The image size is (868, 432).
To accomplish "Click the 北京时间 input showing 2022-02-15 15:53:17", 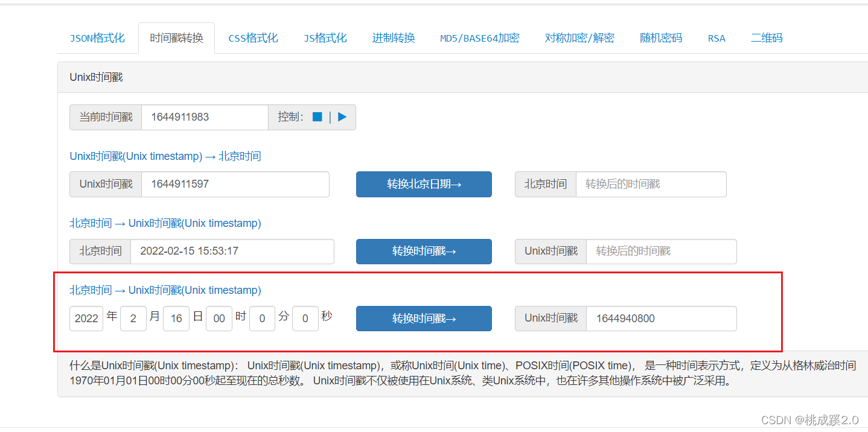I will point(232,251).
